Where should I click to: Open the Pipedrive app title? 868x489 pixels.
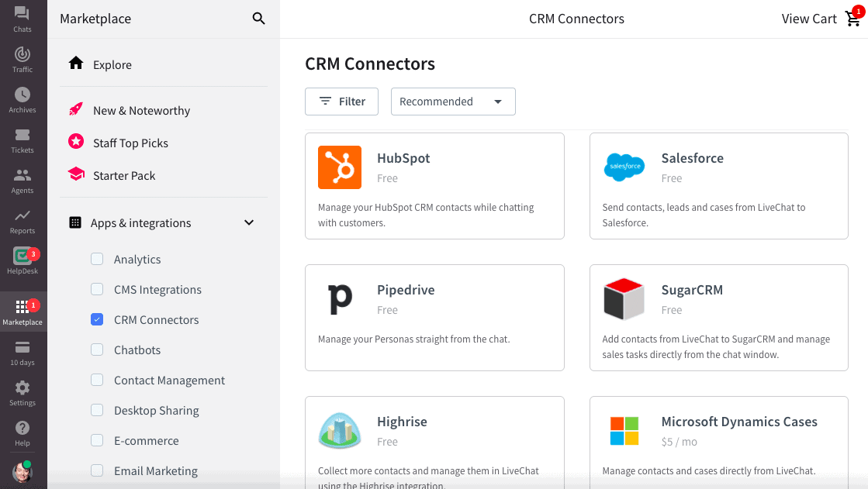click(x=406, y=290)
